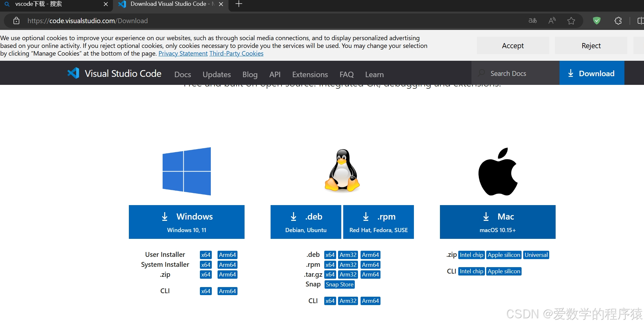Select Linux CLI Arm64 link
644x325 pixels.
[x=371, y=301]
